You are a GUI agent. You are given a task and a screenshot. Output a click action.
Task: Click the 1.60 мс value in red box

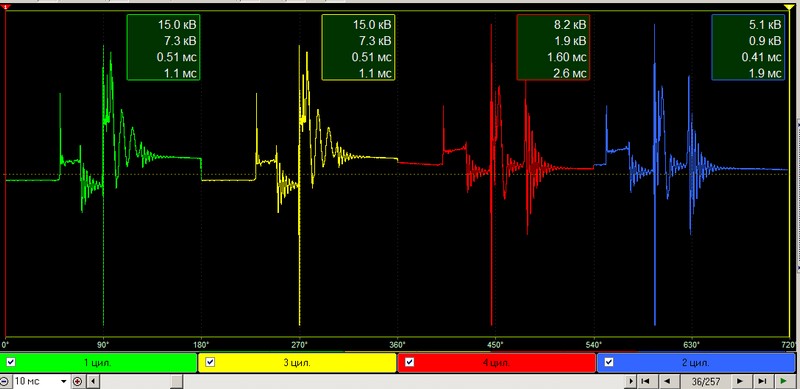coord(566,57)
